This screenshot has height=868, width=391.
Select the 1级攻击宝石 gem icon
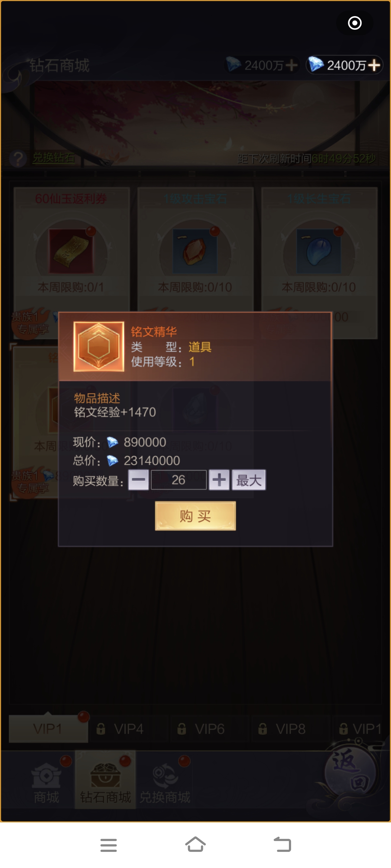click(x=195, y=251)
